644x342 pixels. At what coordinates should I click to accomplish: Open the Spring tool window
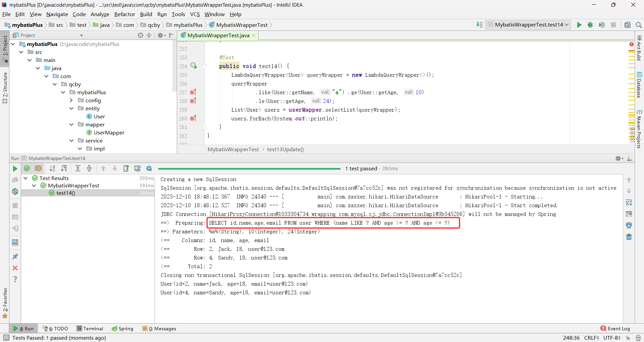[122, 329]
